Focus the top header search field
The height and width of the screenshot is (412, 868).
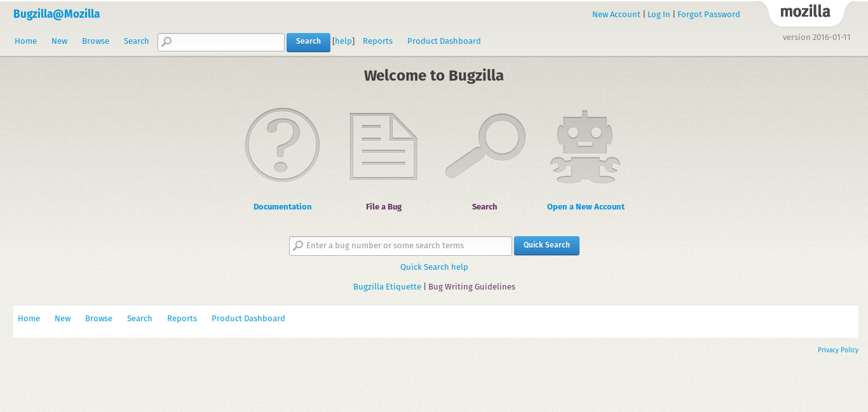(x=221, y=42)
